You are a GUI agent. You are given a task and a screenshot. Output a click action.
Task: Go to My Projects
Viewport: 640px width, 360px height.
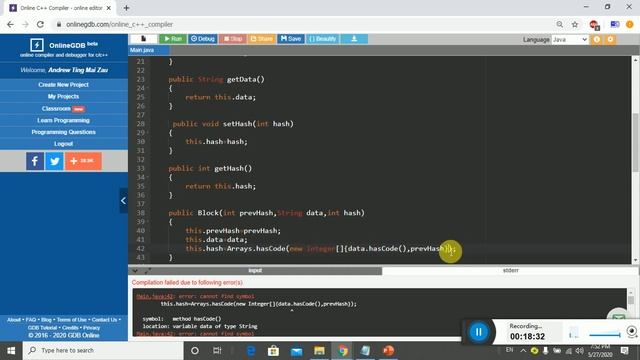[64, 96]
